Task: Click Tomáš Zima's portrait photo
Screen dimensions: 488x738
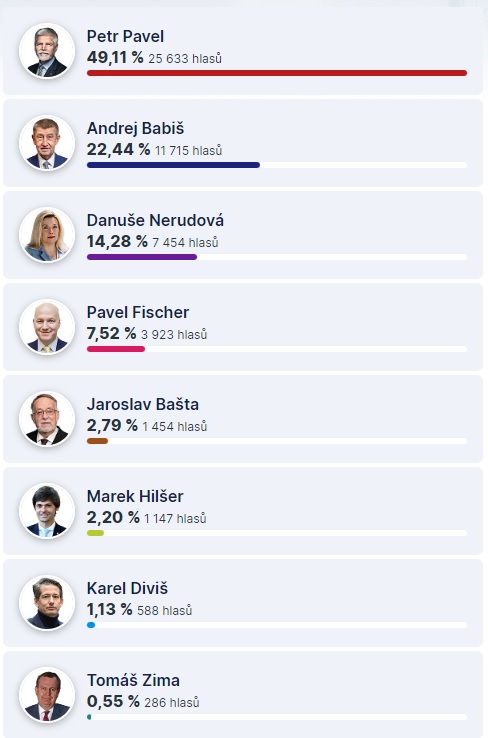Action: pos(47,695)
